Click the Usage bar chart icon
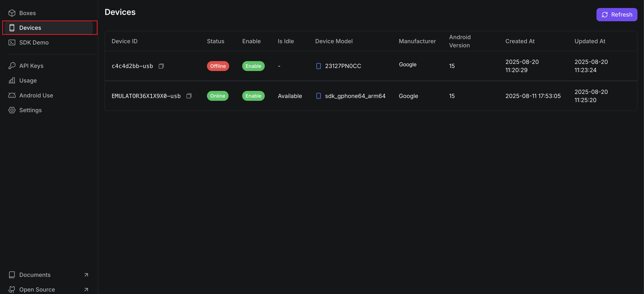This screenshot has width=644, height=294. 12,80
